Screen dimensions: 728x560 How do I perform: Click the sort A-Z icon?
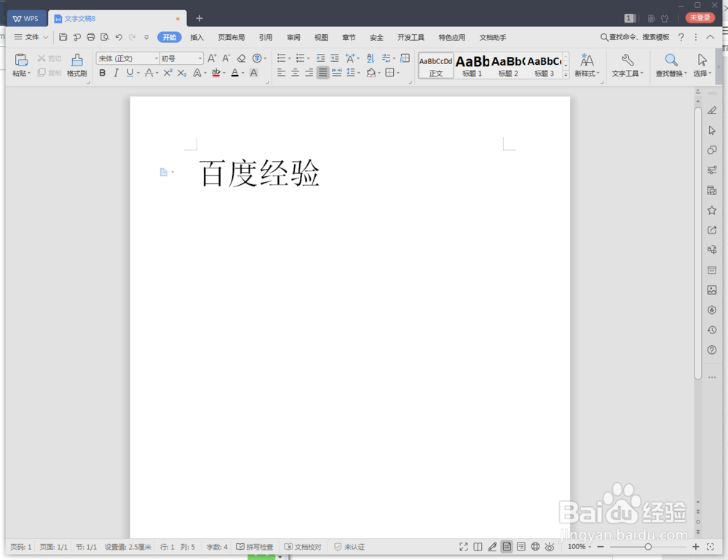[371, 58]
